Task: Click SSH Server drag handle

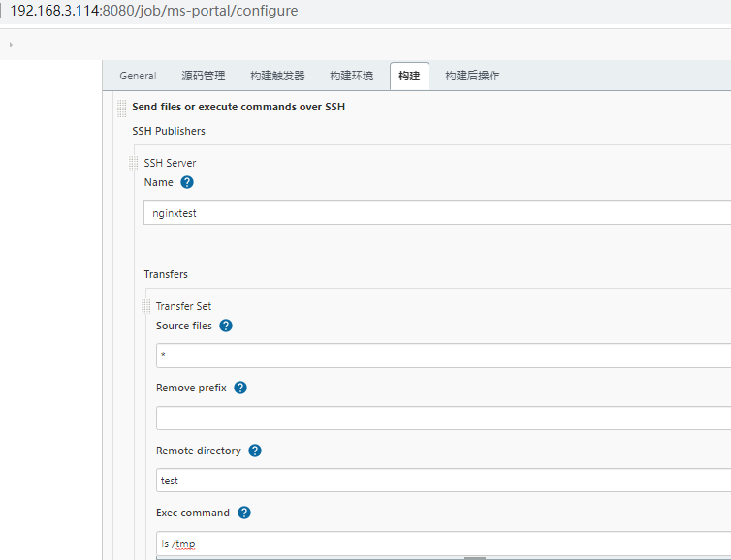Action: point(134,163)
